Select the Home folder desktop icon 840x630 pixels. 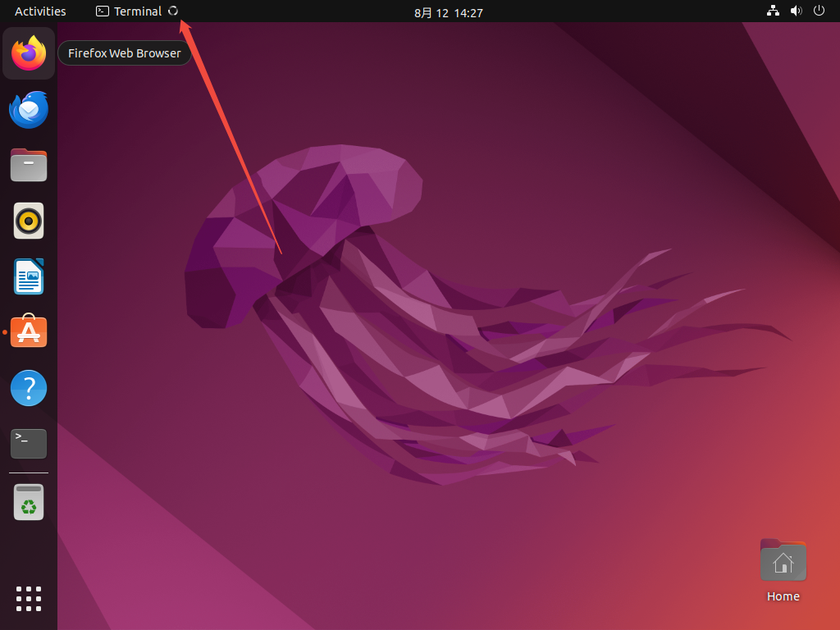point(783,561)
